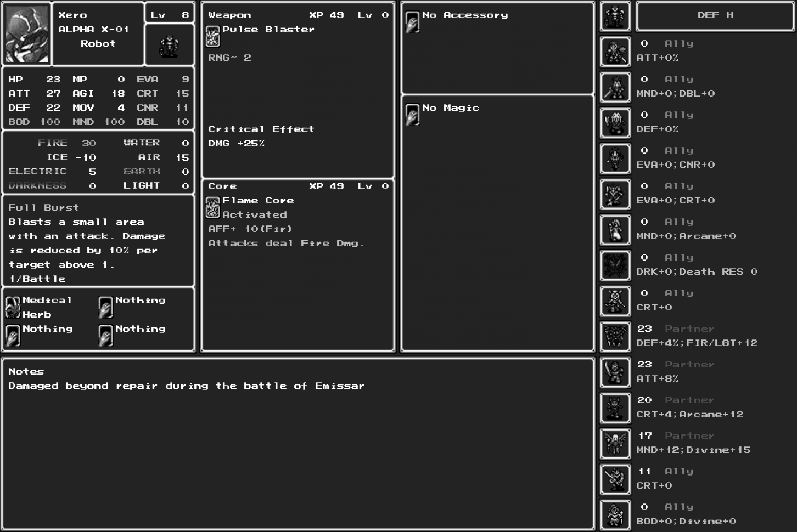This screenshot has height=532, width=797.
Task: Click the FIRE affinity value
Action: [88, 143]
